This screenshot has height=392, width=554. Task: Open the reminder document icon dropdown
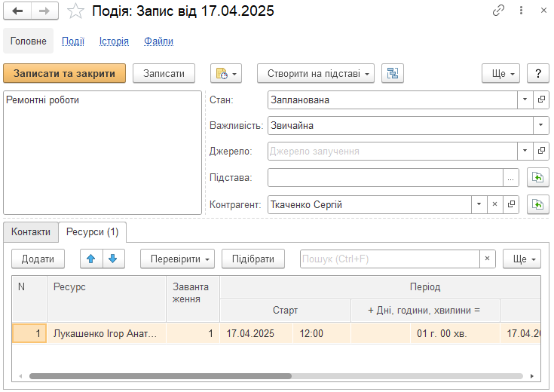coord(226,74)
